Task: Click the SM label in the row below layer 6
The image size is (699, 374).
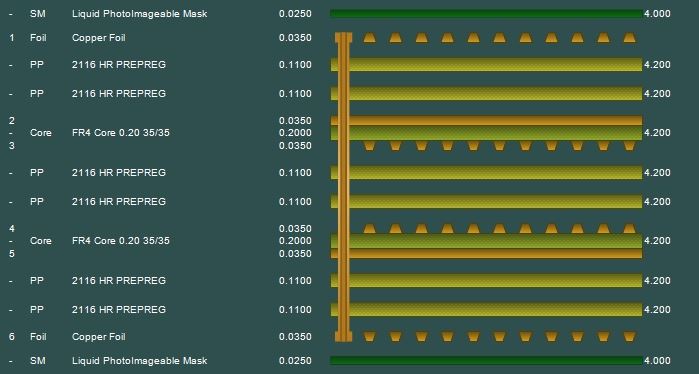Action: click(x=37, y=361)
